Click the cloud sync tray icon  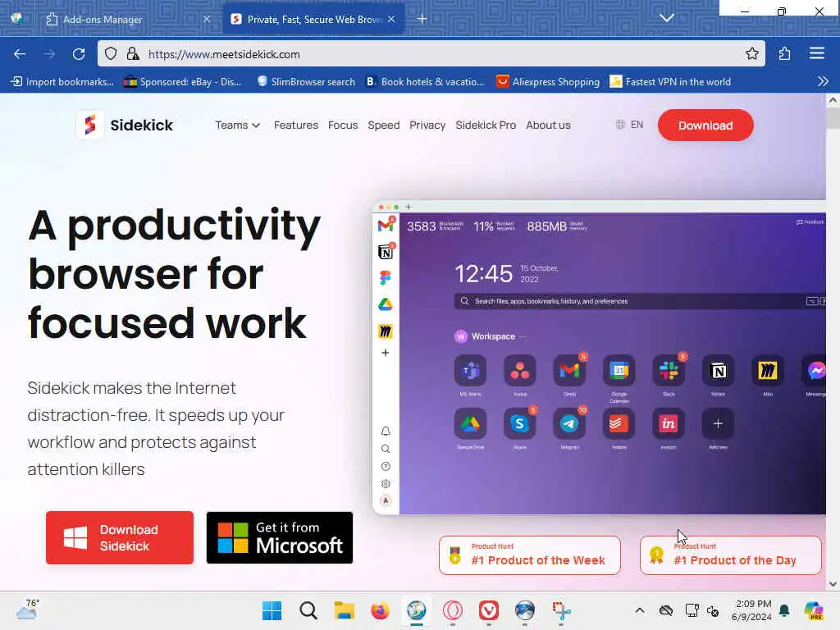(x=666, y=610)
